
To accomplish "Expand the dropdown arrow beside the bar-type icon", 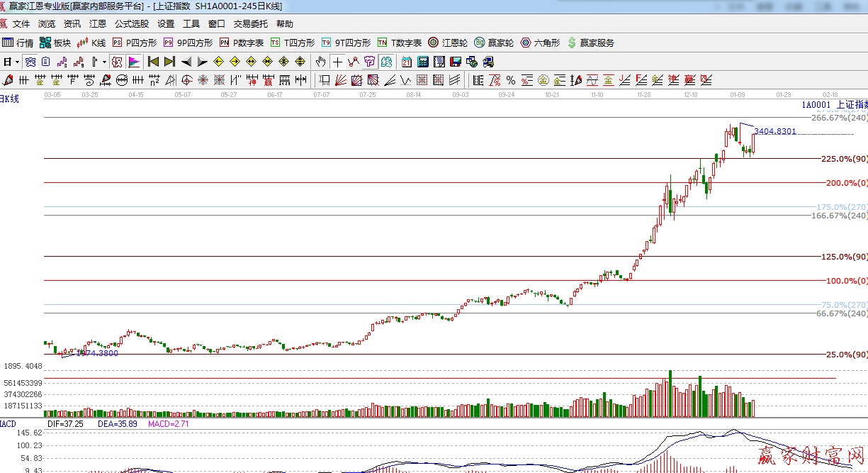I will (x=104, y=62).
